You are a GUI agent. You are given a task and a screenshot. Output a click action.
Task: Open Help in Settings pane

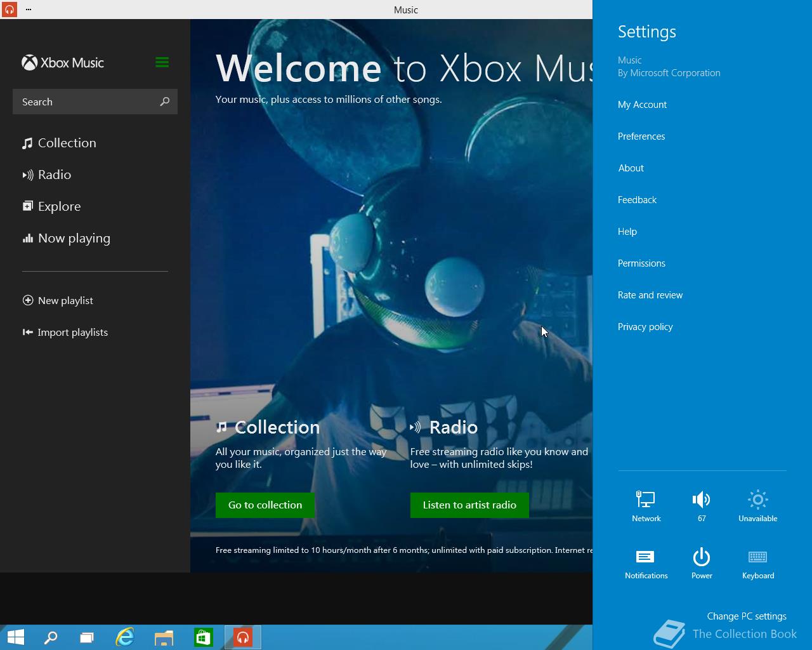tap(627, 232)
